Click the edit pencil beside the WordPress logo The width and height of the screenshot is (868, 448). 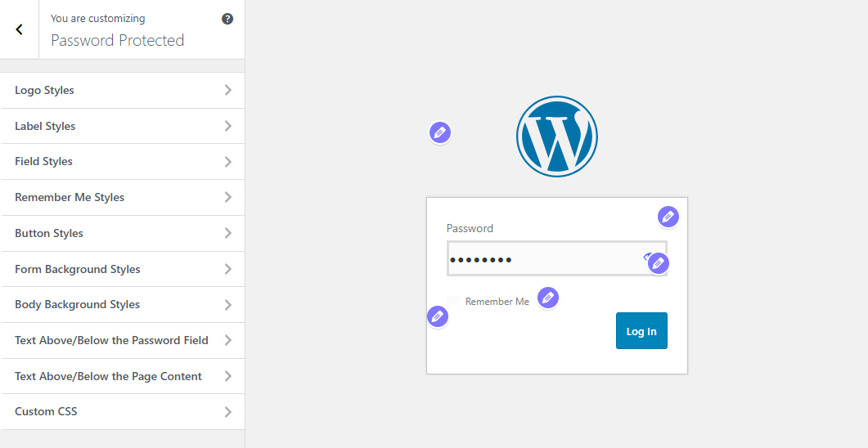pos(440,132)
